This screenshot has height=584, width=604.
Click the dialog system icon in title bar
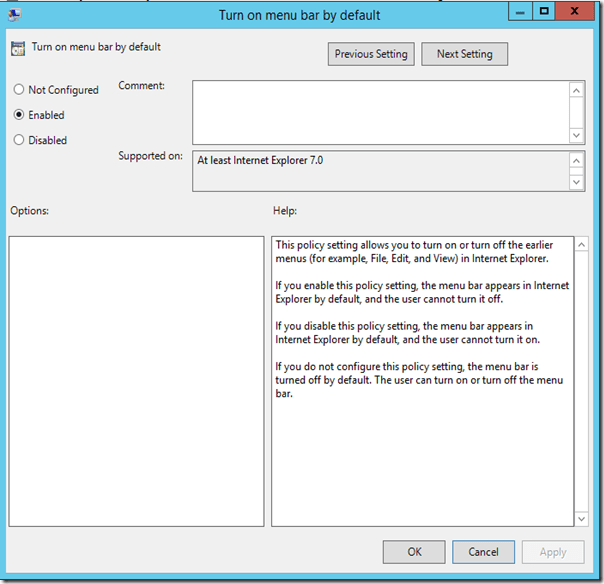16,15
